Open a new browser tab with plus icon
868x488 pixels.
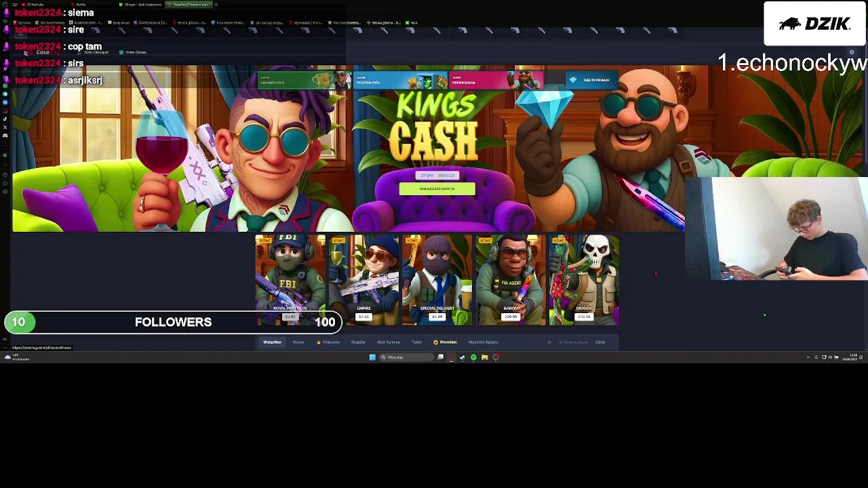click(x=216, y=5)
